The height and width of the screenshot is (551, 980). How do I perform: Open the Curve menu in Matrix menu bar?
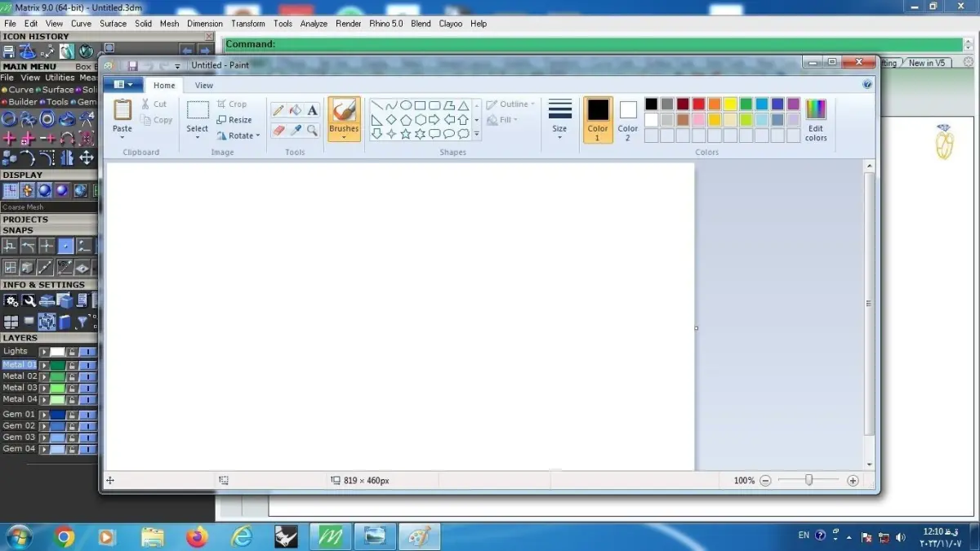[x=81, y=24]
